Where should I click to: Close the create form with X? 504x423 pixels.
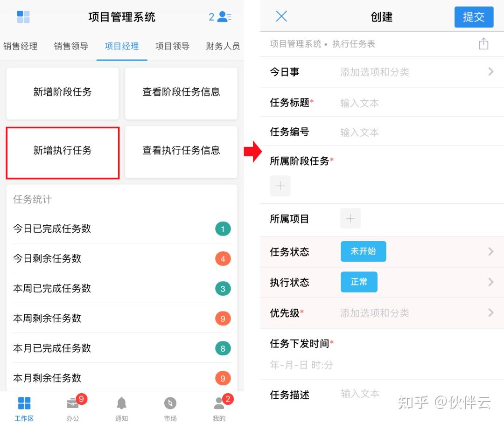click(x=281, y=16)
